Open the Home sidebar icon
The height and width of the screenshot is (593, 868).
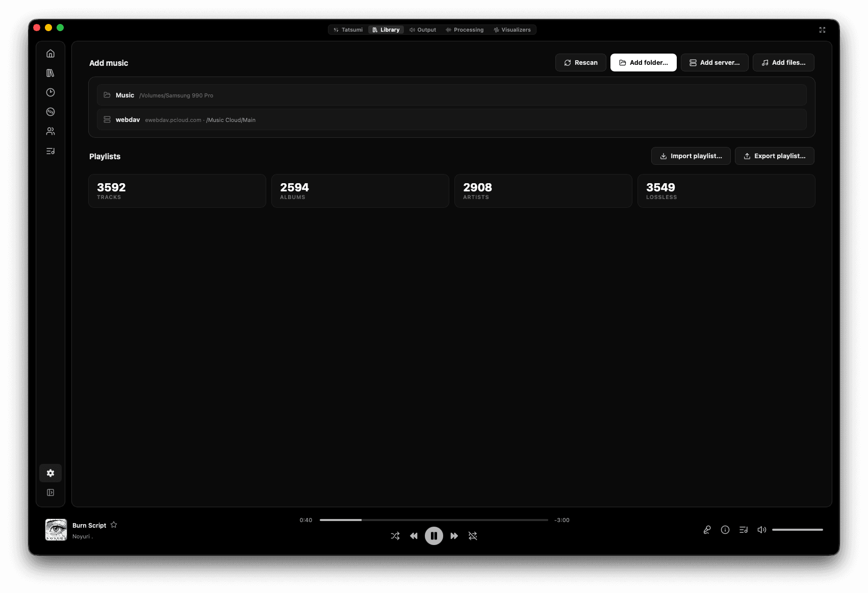pos(50,54)
